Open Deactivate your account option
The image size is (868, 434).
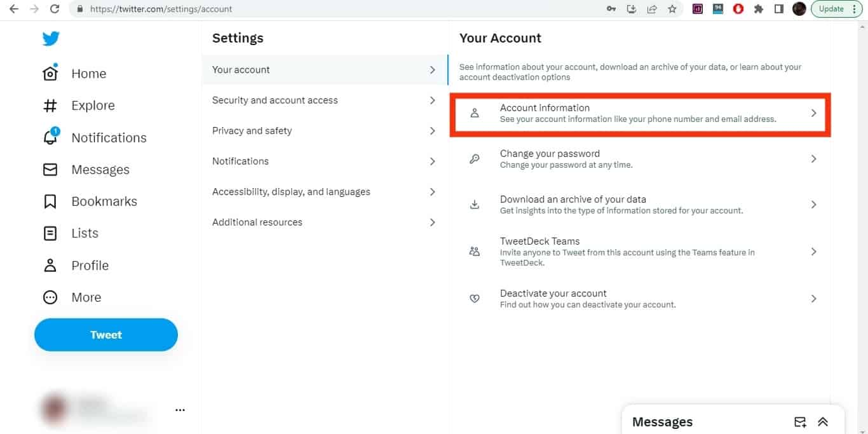(640, 299)
